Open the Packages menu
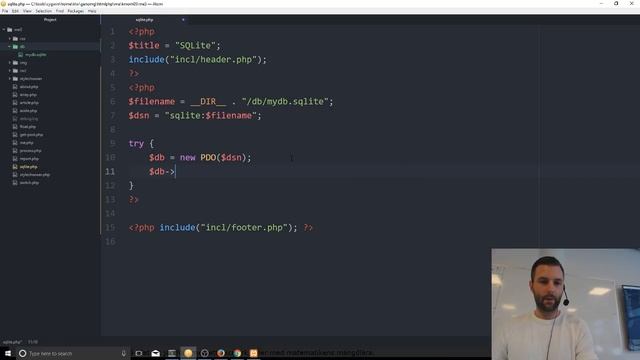The image size is (640, 360). tap(76, 11)
